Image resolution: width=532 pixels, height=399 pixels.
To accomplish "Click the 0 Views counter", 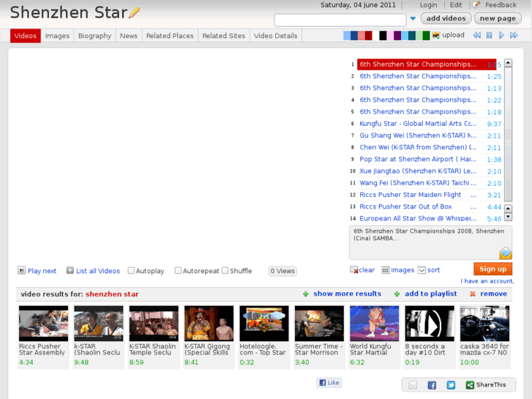I will click(x=282, y=271).
